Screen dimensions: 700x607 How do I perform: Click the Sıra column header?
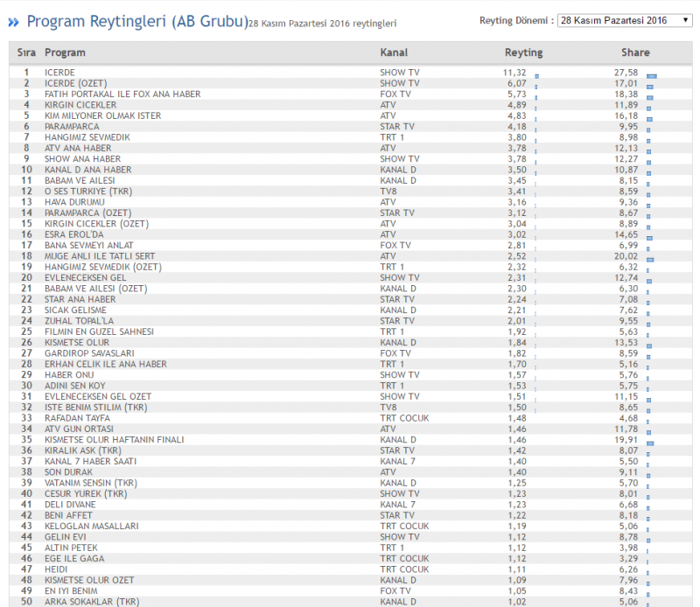26,52
